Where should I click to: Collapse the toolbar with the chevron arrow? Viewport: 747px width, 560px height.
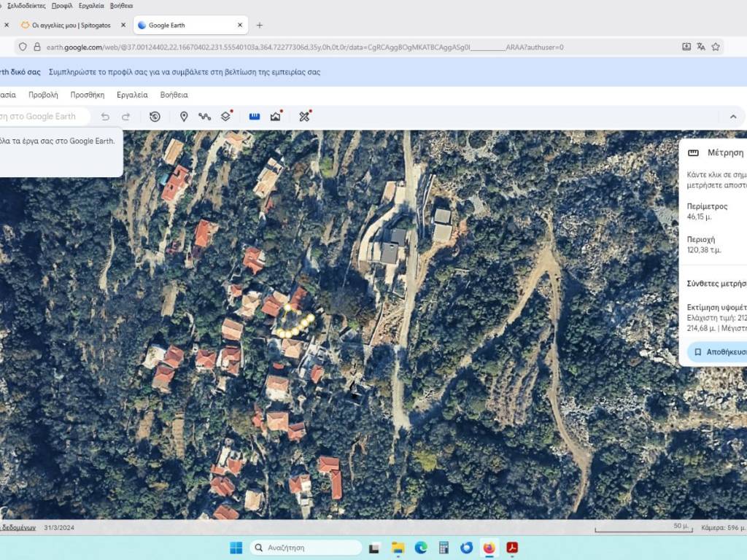point(732,117)
